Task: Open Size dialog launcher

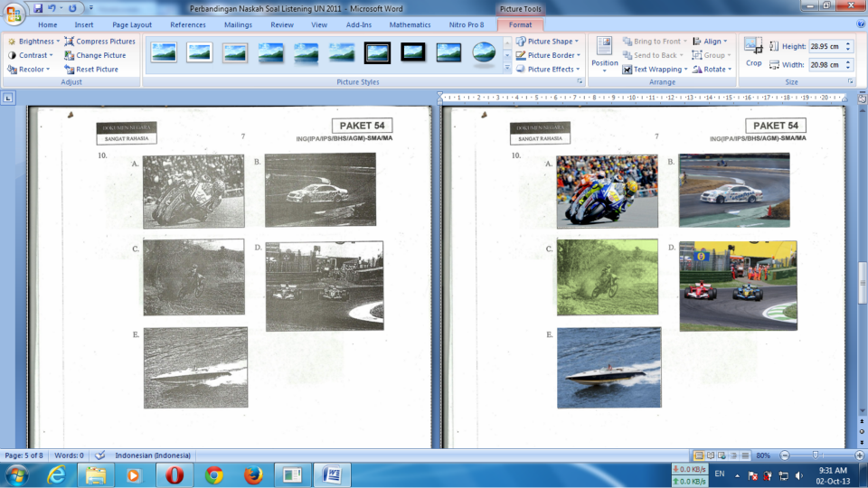Action: click(x=851, y=82)
